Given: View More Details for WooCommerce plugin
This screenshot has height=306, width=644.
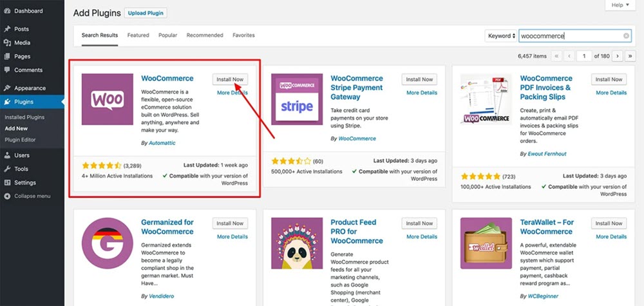Looking at the screenshot, I should tap(232, 93).
